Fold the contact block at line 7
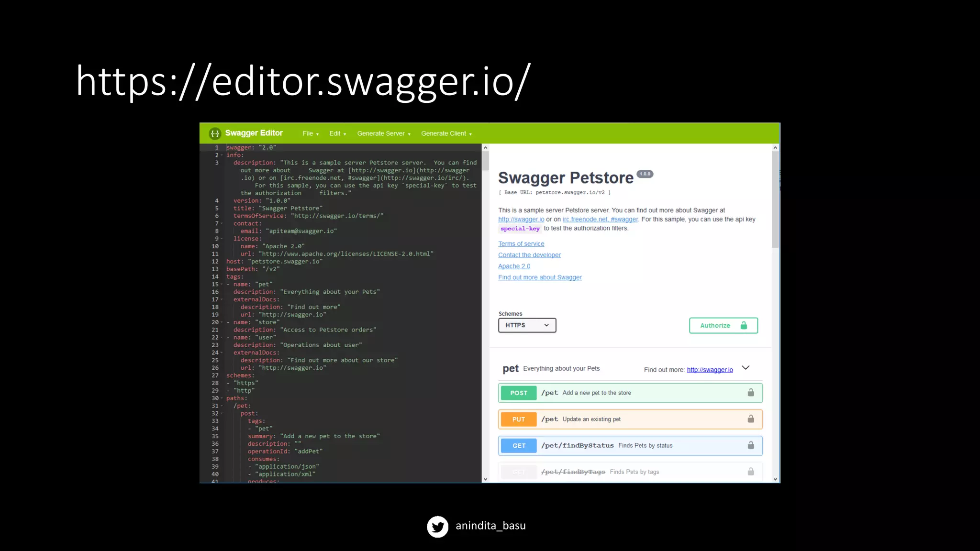The height and width of the screenshot is (551, 980). (x=222, y=224)
